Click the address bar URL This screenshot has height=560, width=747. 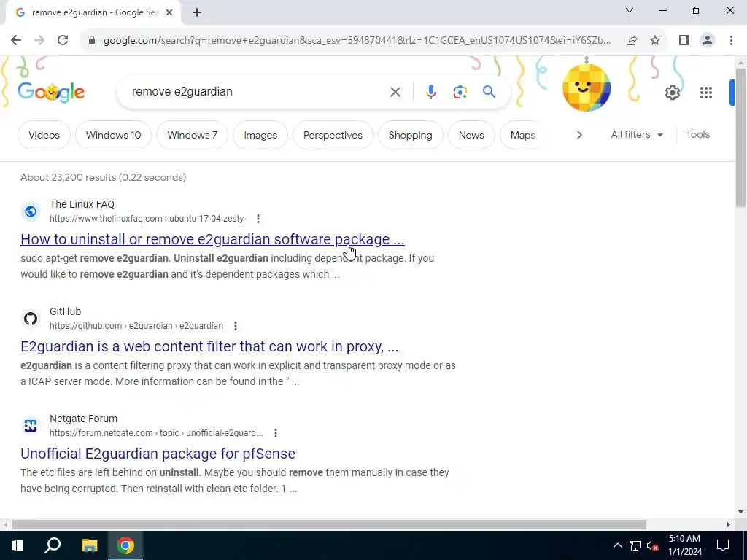pos(357,41)
